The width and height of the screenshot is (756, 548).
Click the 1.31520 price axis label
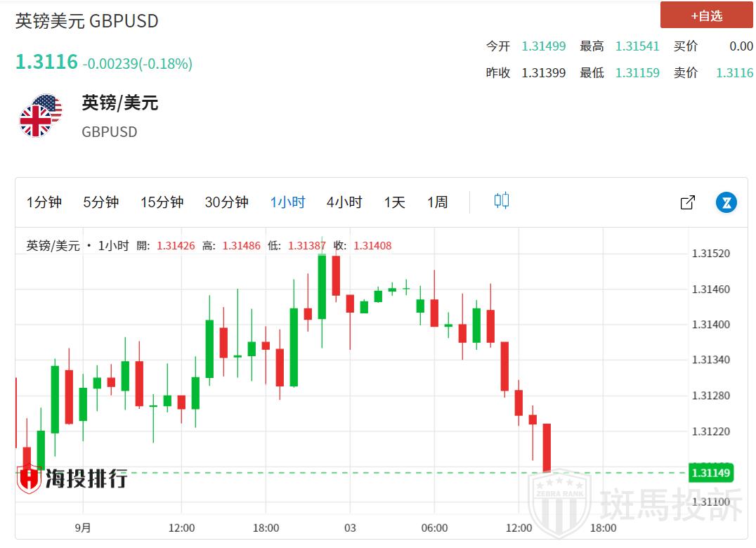pyautogui.click(x=710, y=254)
